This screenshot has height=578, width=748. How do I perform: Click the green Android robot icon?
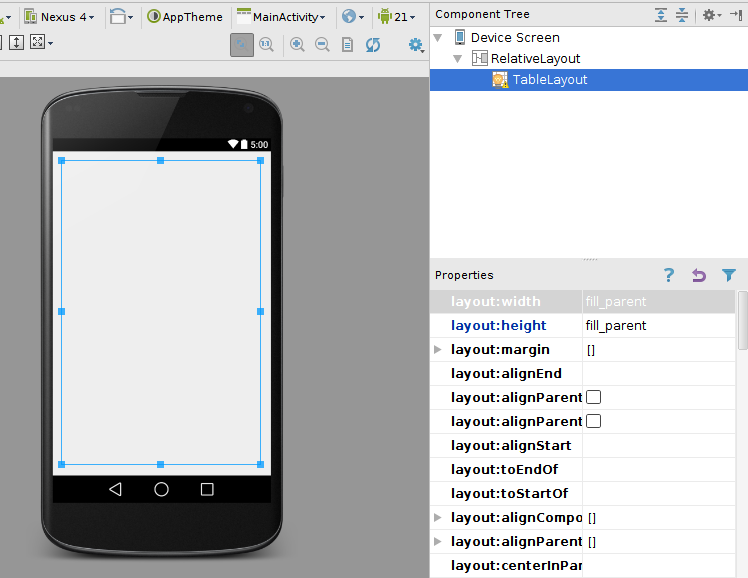point(384,17)
